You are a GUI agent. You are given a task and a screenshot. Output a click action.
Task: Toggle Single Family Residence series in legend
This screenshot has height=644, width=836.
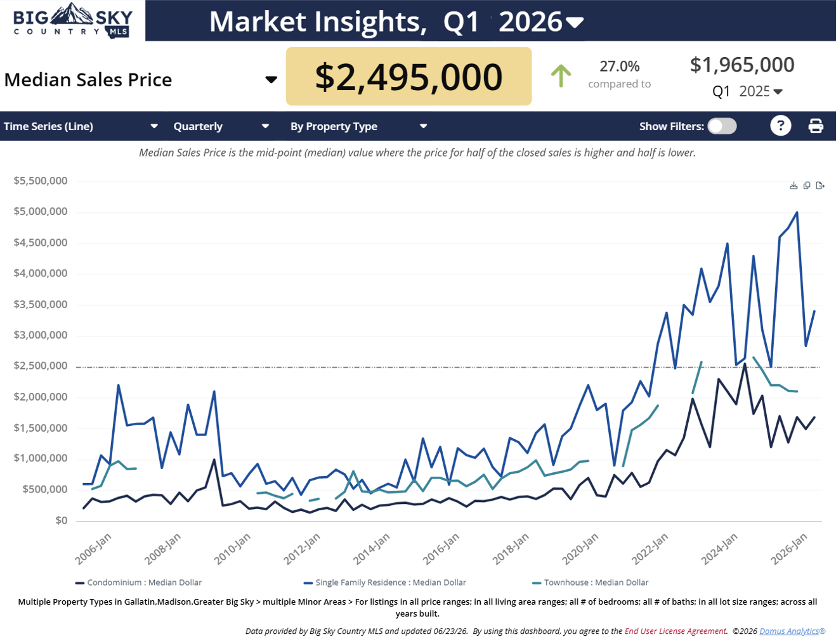tap(385, 583)
